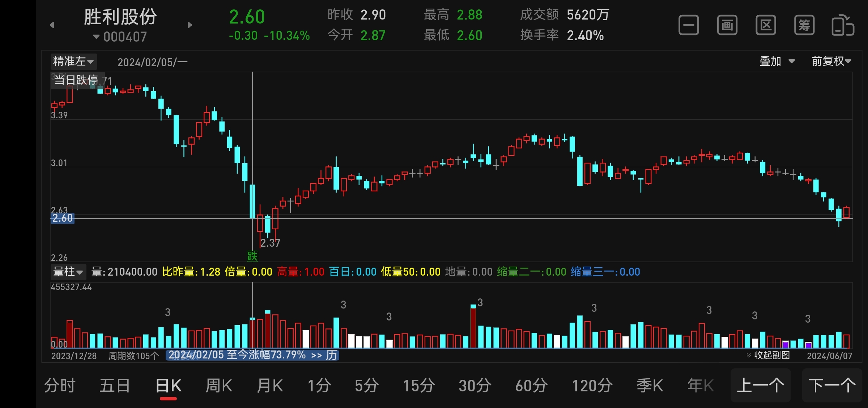Open the 画 drawing tool icon
Image resolution: width=868 pixels, height=408 pixels.
tap(727, 25)
